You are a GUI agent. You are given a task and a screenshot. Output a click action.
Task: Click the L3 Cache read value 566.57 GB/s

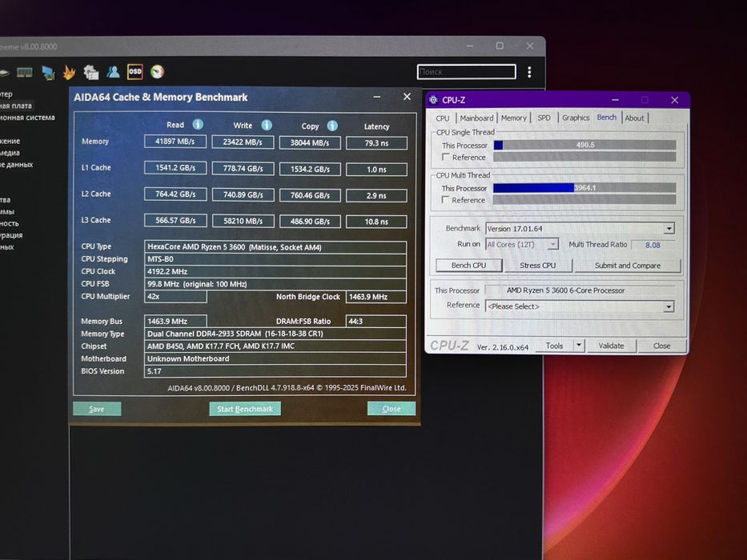175,221
